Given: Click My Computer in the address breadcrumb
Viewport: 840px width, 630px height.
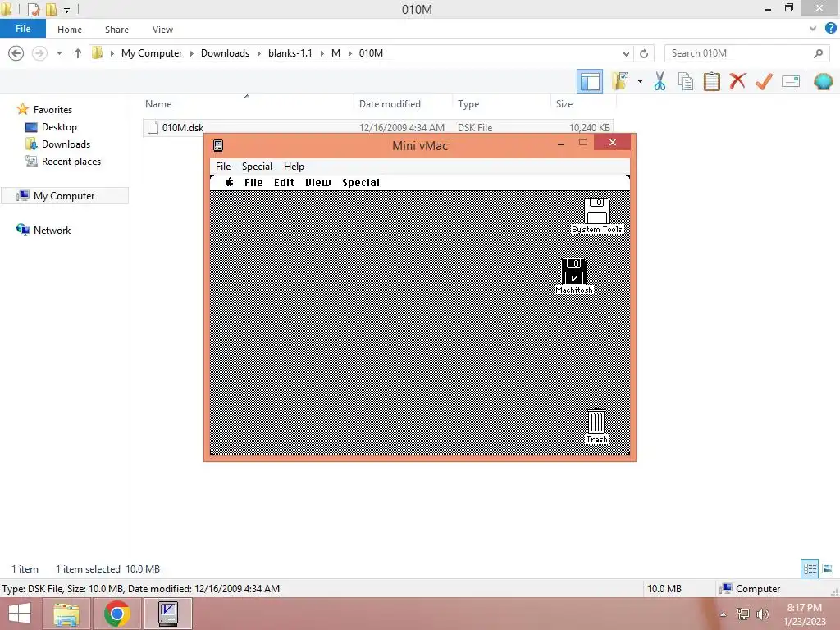Looking at the screenshot, I should click(152, 53).
